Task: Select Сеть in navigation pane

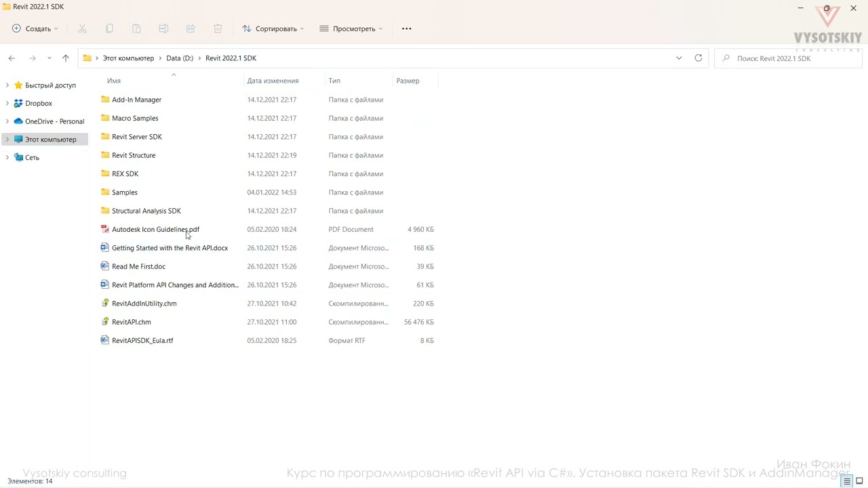Action: point(32,157)
